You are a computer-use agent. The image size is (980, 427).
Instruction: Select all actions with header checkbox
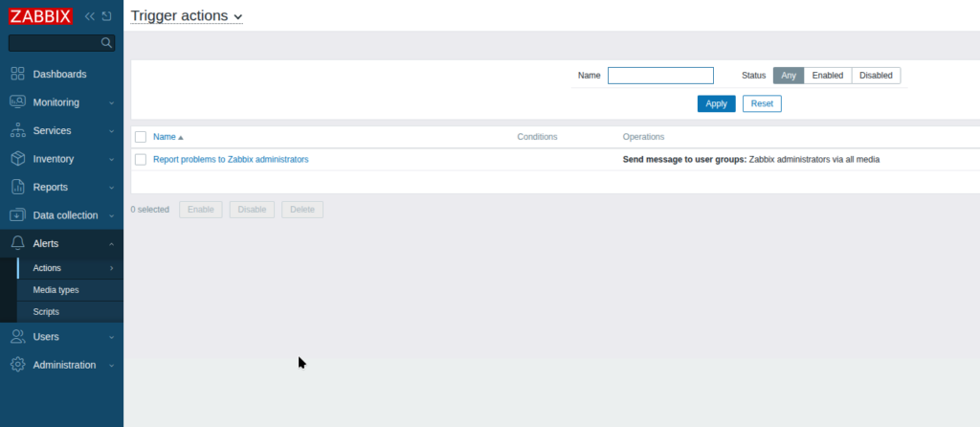tap(141, 137)
